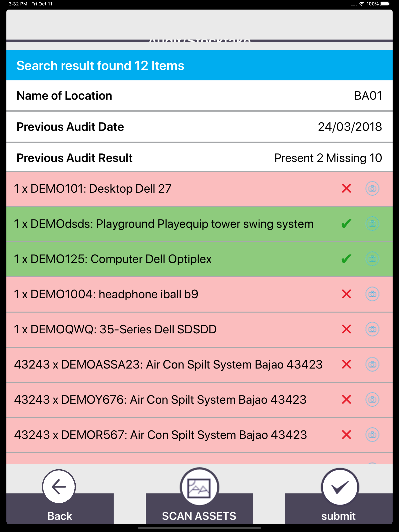Image resolution: width=399 pixels, height=532 pixels.
Task: Toggle red X on DEMOR567 row
Action: 346,435
